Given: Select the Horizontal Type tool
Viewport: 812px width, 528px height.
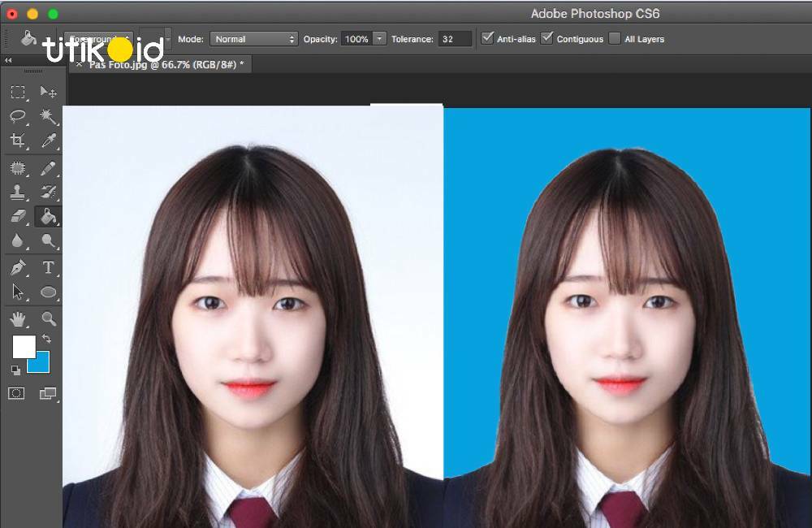Looking at the screenshot, I should pyautogui.click(x=49, y=266).
